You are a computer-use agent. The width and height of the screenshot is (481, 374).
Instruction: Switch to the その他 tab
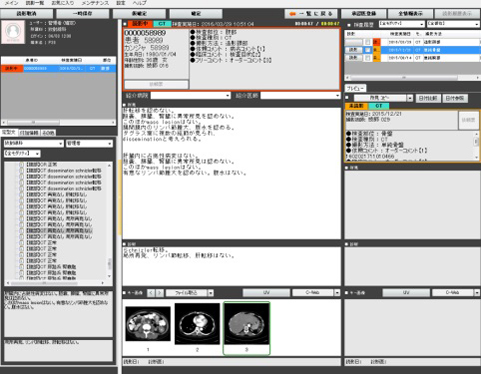click(x=48, y=133)
